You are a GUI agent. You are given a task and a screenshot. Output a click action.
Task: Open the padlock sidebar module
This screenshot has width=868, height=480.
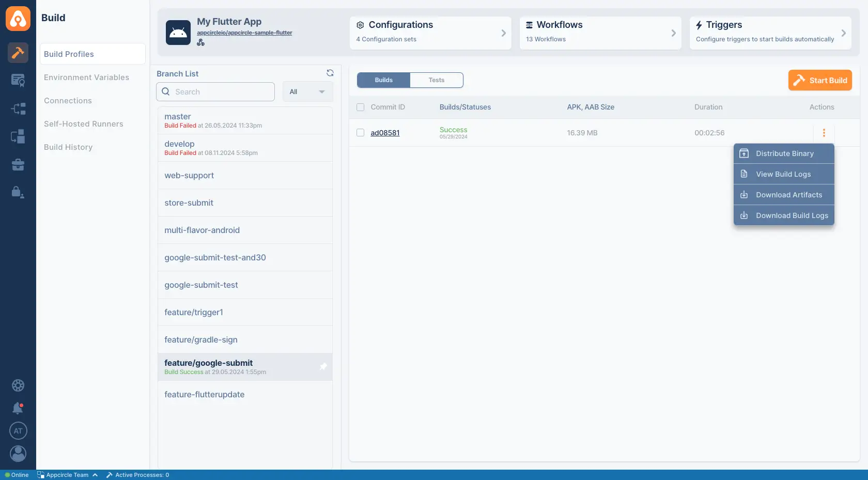(x=18, y=192)
